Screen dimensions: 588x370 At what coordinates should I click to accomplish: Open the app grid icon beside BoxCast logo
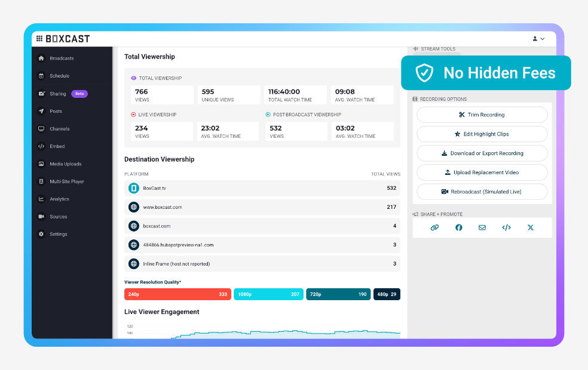click(39, 39)
